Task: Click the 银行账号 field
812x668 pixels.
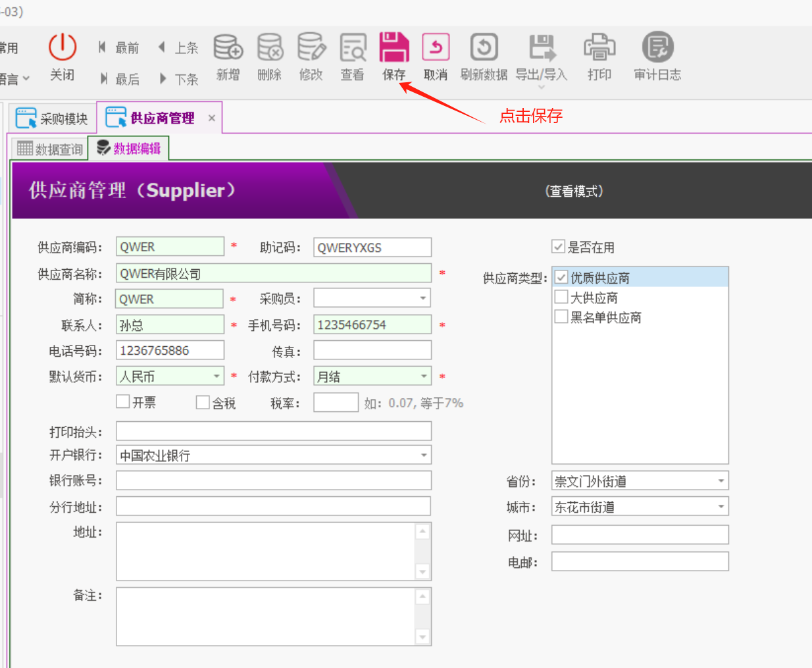Action: click(x=274, y=480)
